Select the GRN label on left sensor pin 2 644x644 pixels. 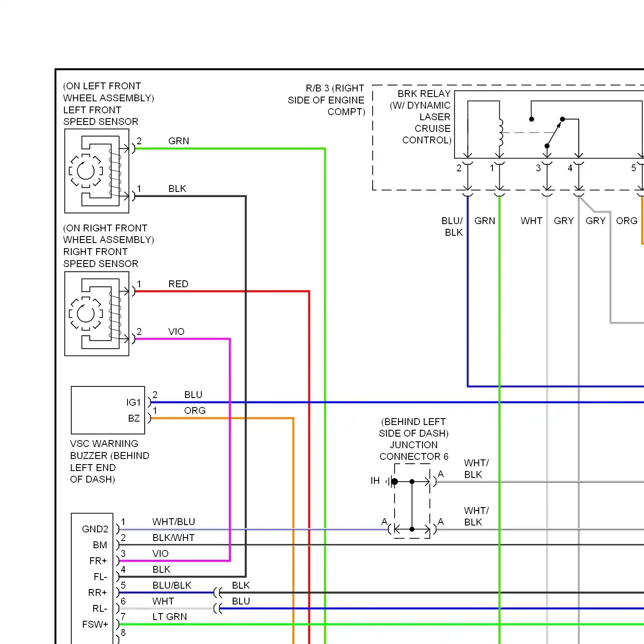[x=179, y=141]
